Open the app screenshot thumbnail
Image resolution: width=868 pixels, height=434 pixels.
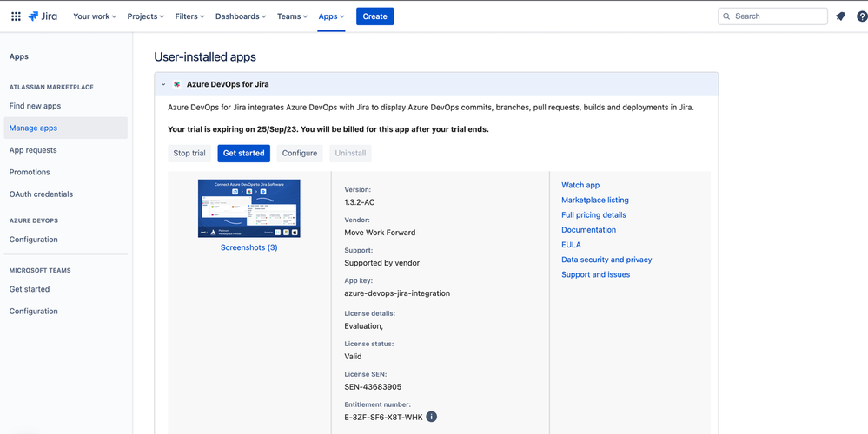249,208
